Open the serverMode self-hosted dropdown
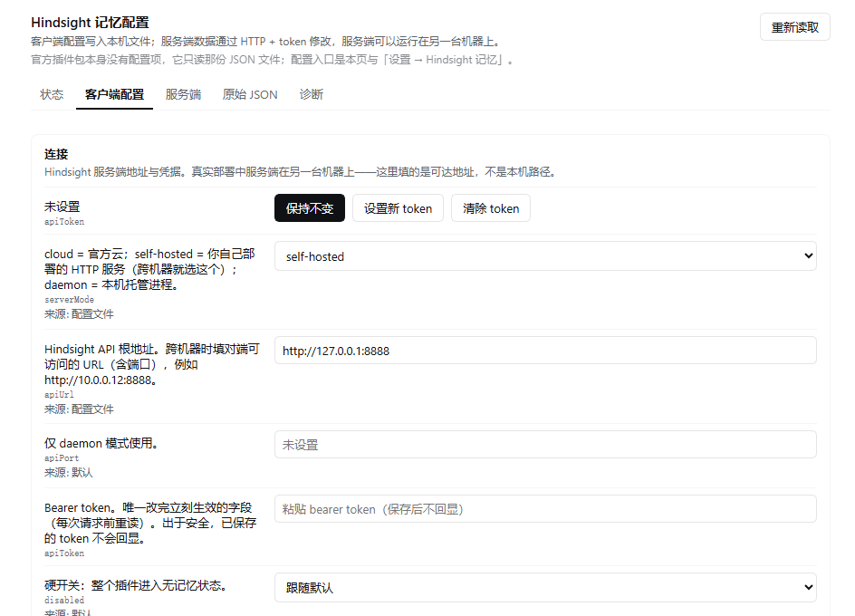Screen dimensions: 855x616 tap(545, 255)
